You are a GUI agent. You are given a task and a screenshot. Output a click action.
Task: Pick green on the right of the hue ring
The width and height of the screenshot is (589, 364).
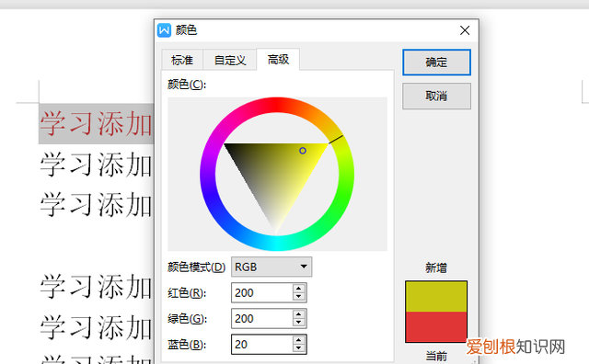tap(343, 195)
